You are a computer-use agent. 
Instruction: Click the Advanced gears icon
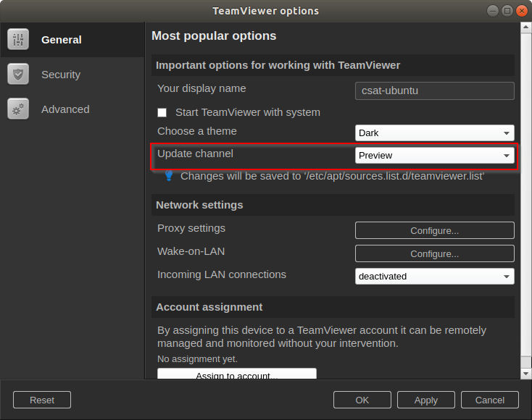point(18,109)
